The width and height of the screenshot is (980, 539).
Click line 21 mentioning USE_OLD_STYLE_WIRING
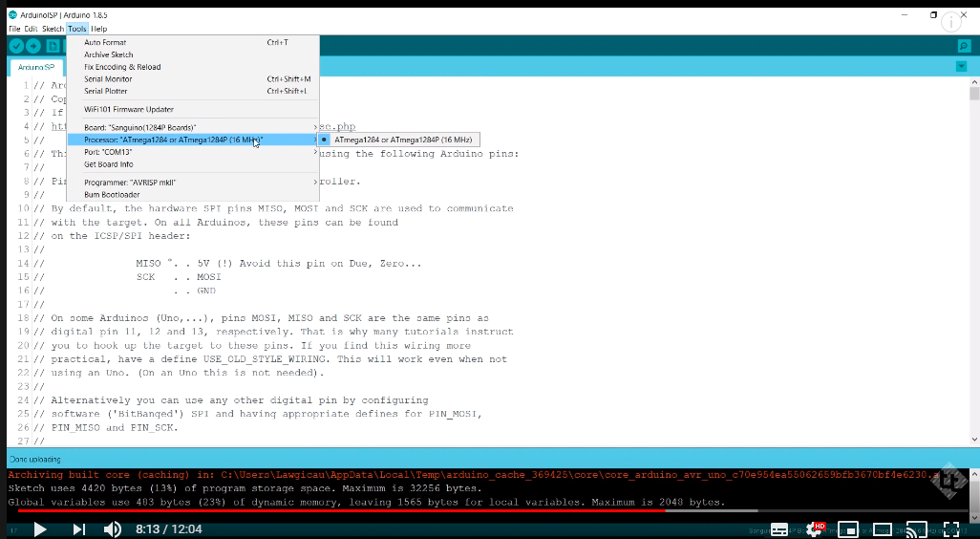279,359
